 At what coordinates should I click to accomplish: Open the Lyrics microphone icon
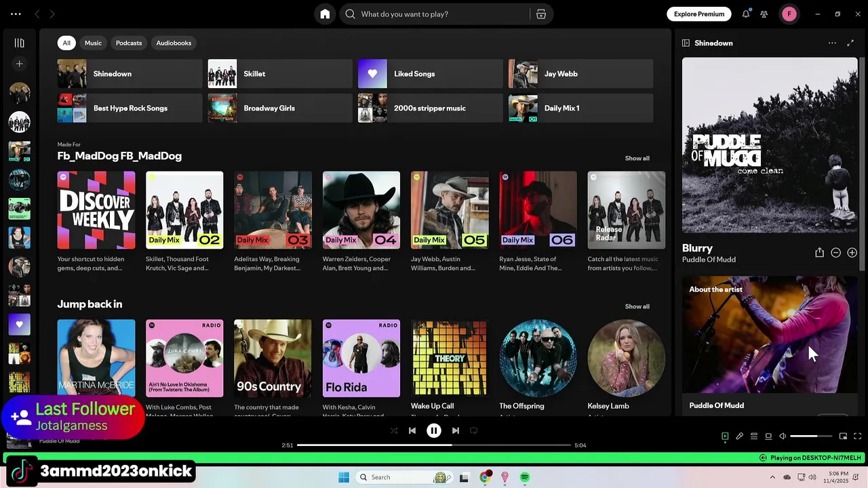[x=740, y=436]
